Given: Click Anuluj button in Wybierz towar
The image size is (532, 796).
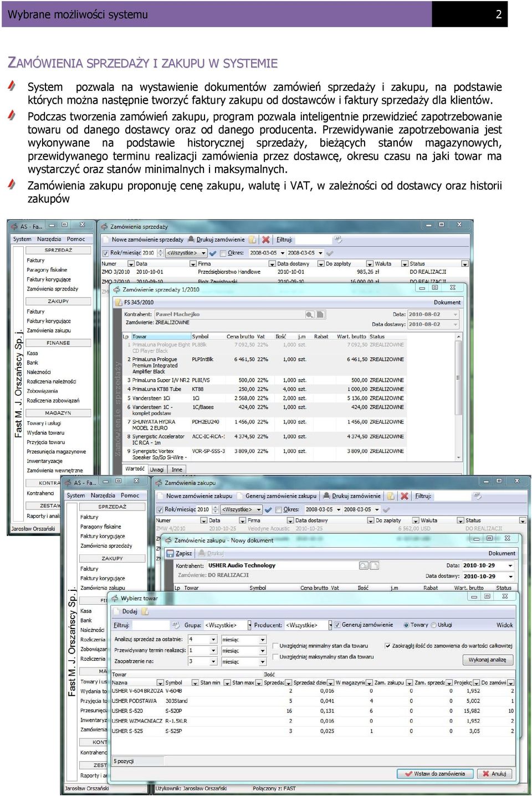Looking at the screenshot, I should [494, 773].
